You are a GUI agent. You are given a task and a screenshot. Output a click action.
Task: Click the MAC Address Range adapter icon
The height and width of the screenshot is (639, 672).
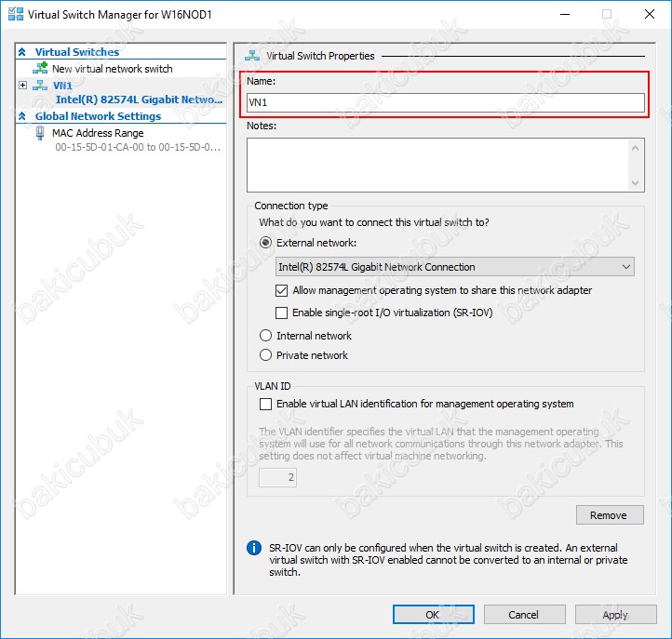(40, 133)
